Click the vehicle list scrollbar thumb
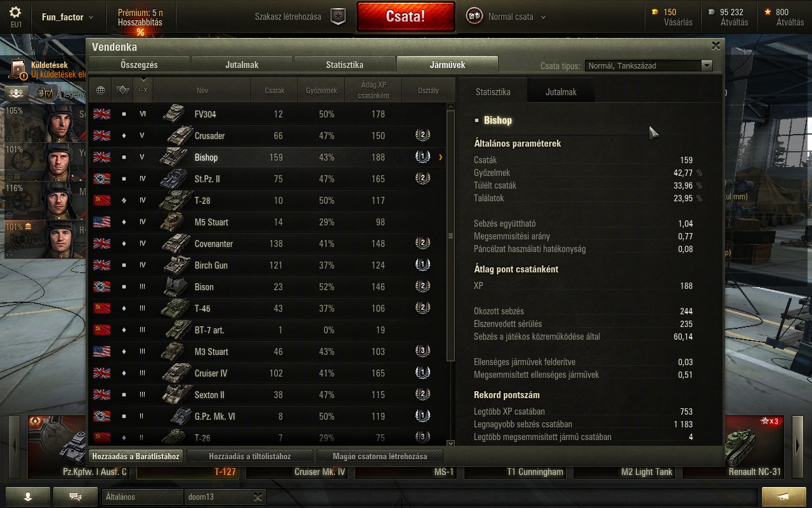The height and width of the screenshot is (508, 812). point(451,236)
